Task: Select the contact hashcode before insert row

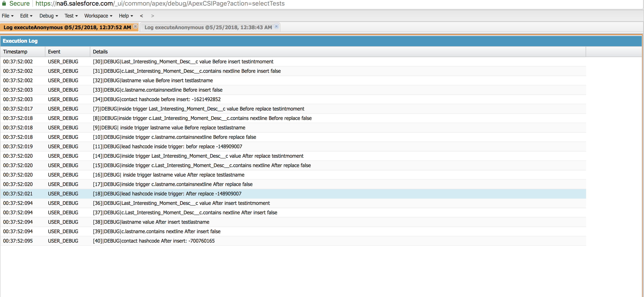Action: (x=157, y=99)
